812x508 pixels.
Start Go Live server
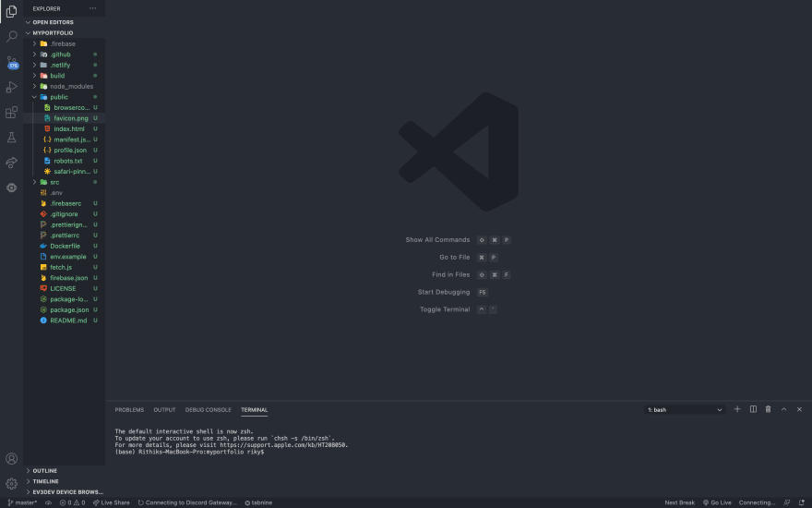tap(717, 502)
